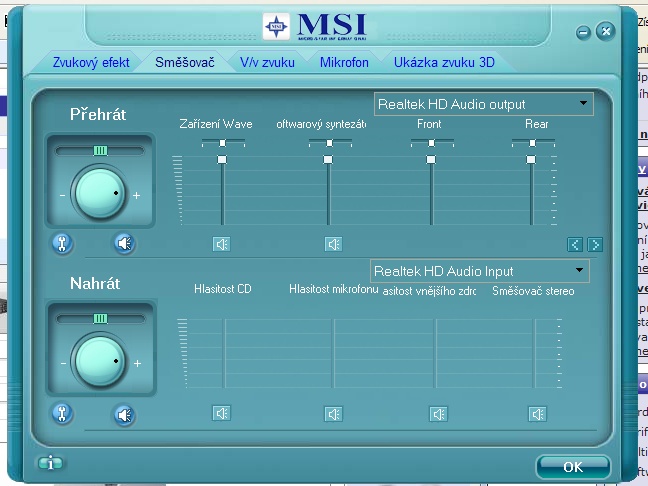Switch to the V/v zvuku tab
Screen dimensions: 648x486
tap(267, 62)
